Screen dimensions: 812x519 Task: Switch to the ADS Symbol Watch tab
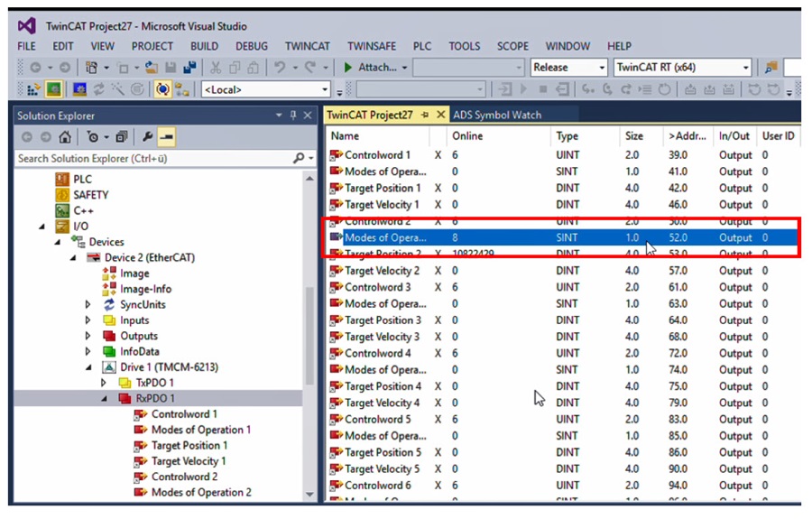pos(496,115)
